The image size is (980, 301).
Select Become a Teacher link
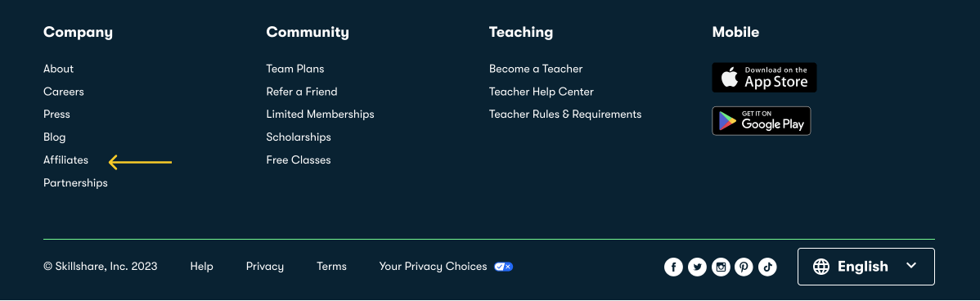coord(536,69)
